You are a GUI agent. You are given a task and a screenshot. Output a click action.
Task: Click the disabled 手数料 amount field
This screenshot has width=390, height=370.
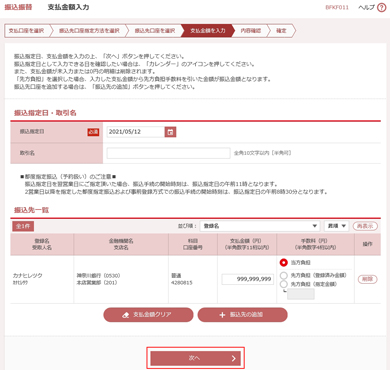click(x=300, y=294)
